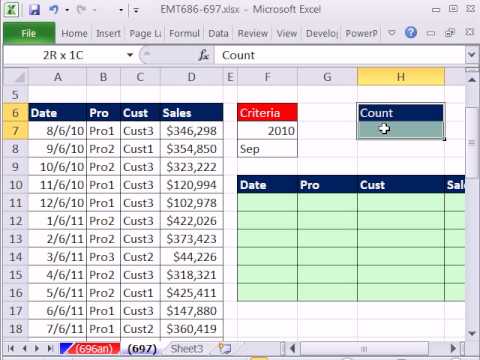Viewport: 480px width, 360px height.
Task: Switch to the Sheet3 tab
Action: tap(187, 349)
